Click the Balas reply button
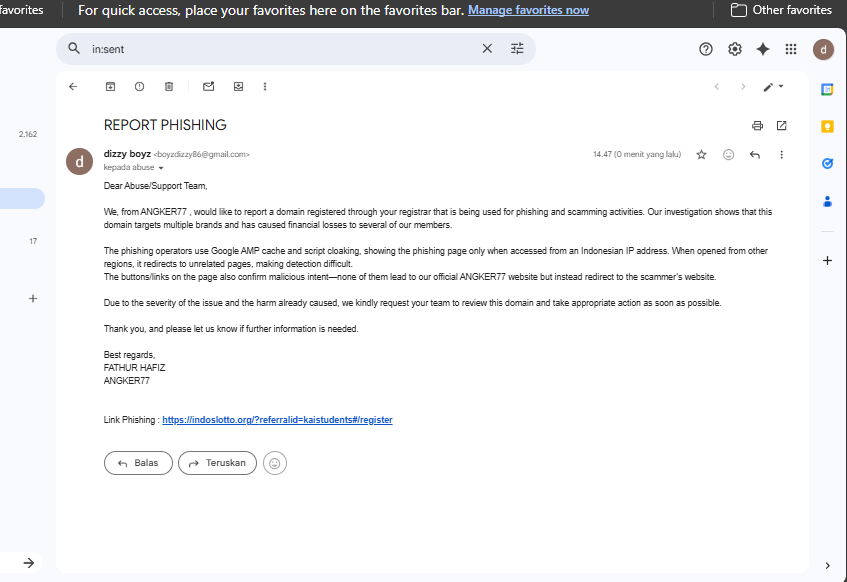This screenshot has height=582, width=847. tap(138, 463)
